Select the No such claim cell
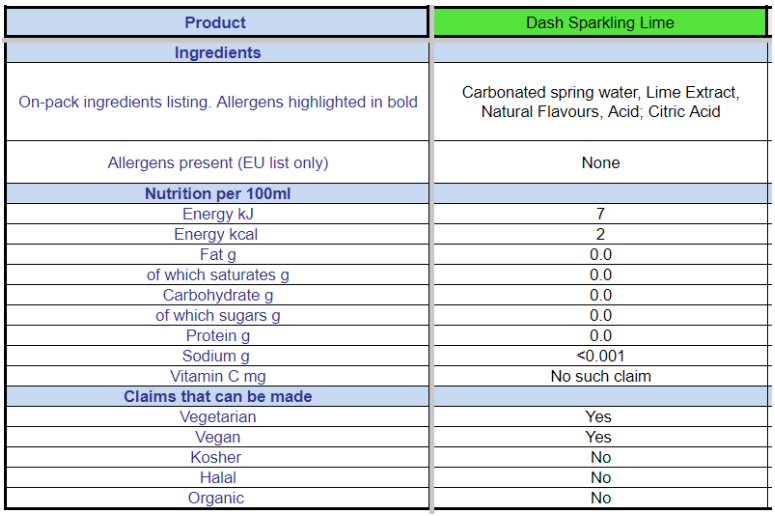Screen dimensions: 775x516 click(x=601, y=376)
